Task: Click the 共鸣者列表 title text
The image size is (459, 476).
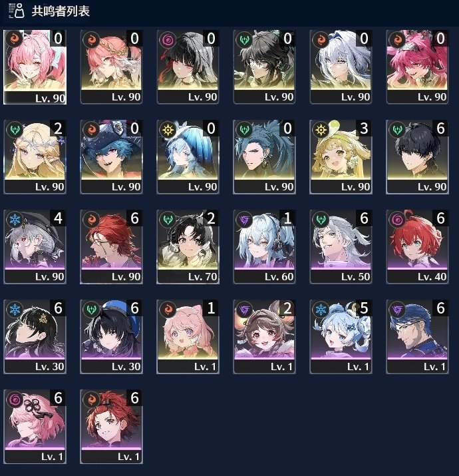Action: click(x=61, y=11)
